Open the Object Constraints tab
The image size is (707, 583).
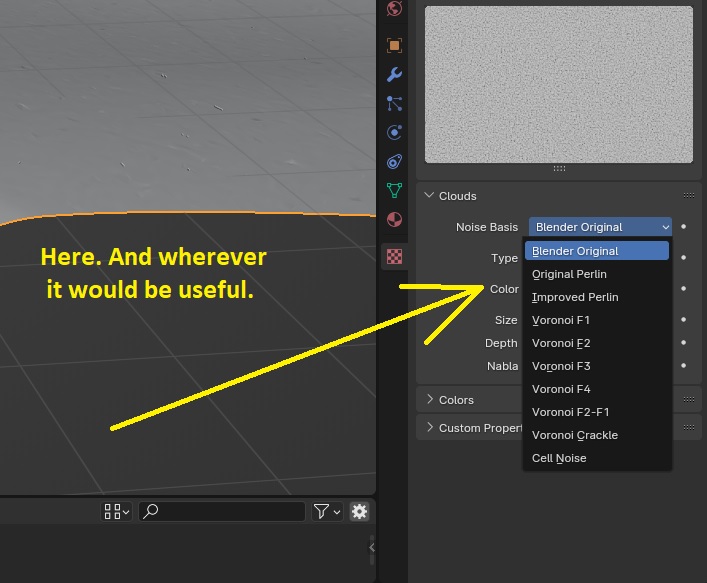point(394,161)
